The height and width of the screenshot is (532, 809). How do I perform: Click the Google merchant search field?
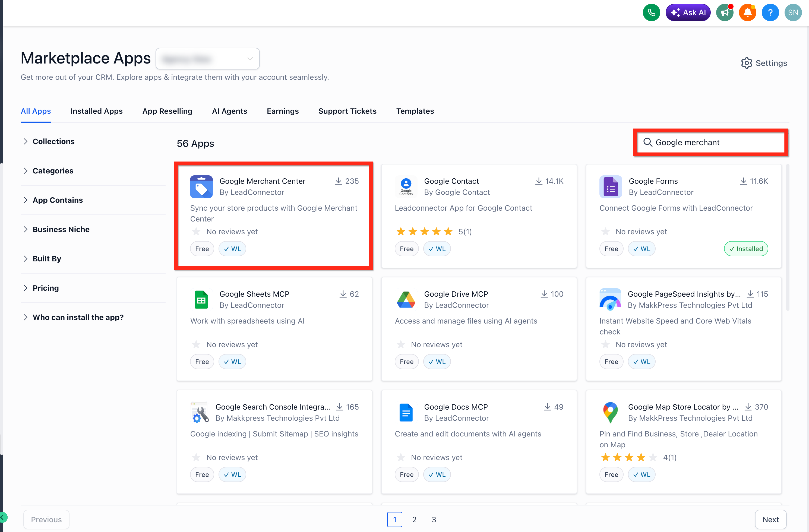(x=711, y=142)
